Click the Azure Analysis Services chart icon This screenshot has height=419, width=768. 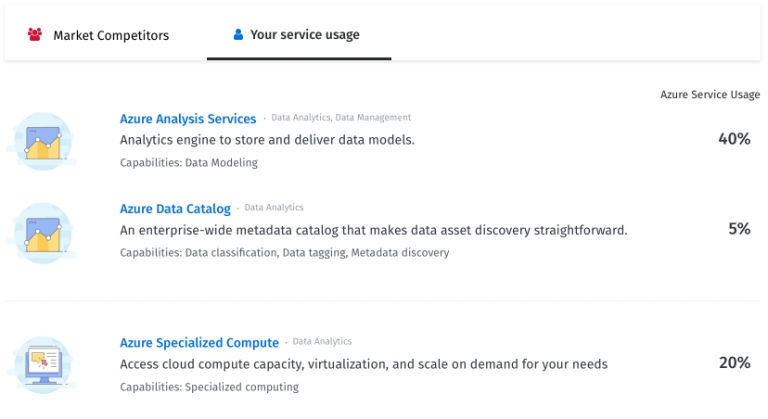42,141
